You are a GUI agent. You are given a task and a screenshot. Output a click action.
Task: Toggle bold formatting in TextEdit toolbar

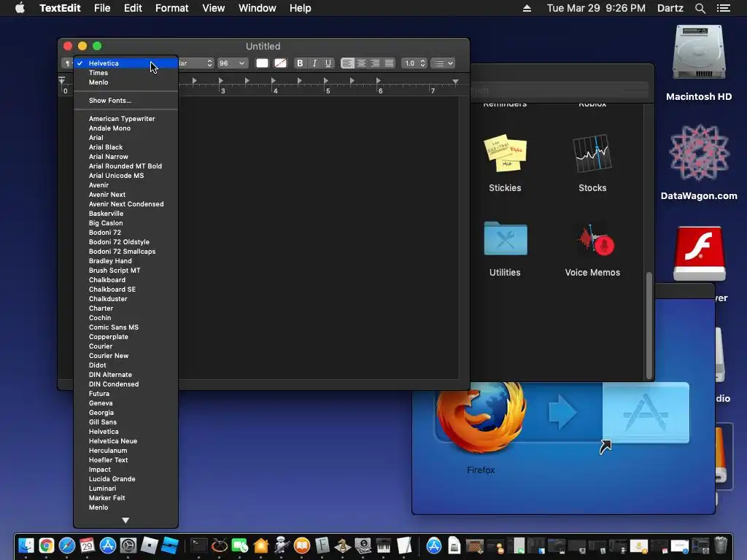[x=300, y=63]
